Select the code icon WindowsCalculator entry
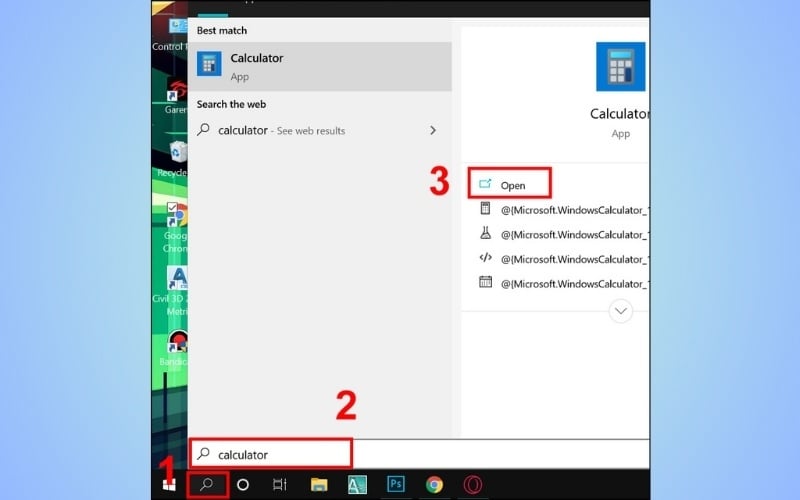Image resolution: width=800 pixels, height=500 pixels. 570,258
